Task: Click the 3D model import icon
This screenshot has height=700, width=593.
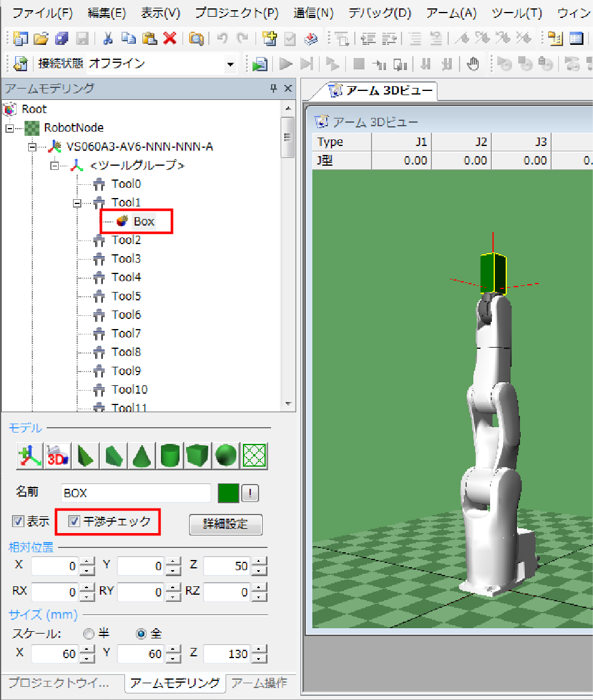Action: pos(58,456)
